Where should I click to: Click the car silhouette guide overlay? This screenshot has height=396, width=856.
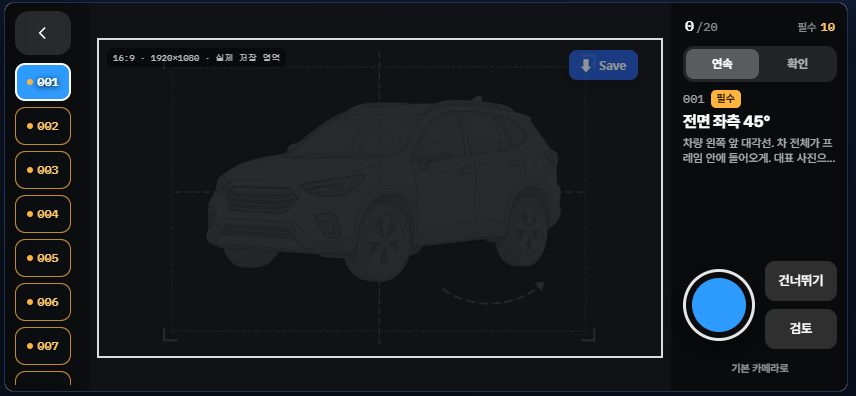click(x=384, y=190)
